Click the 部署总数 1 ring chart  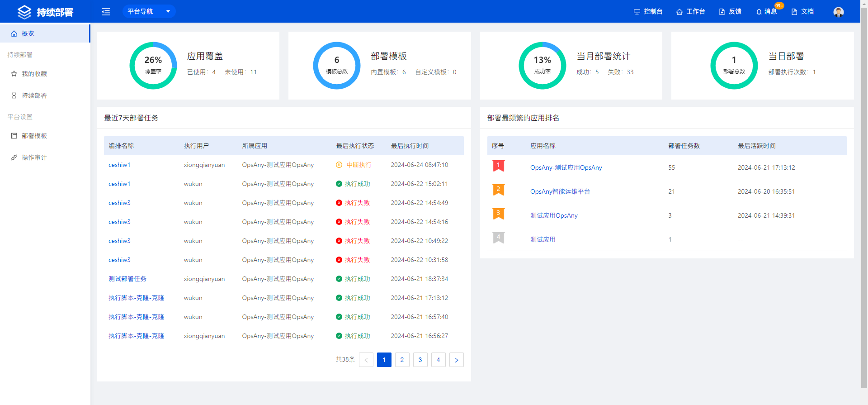[734, 66]
